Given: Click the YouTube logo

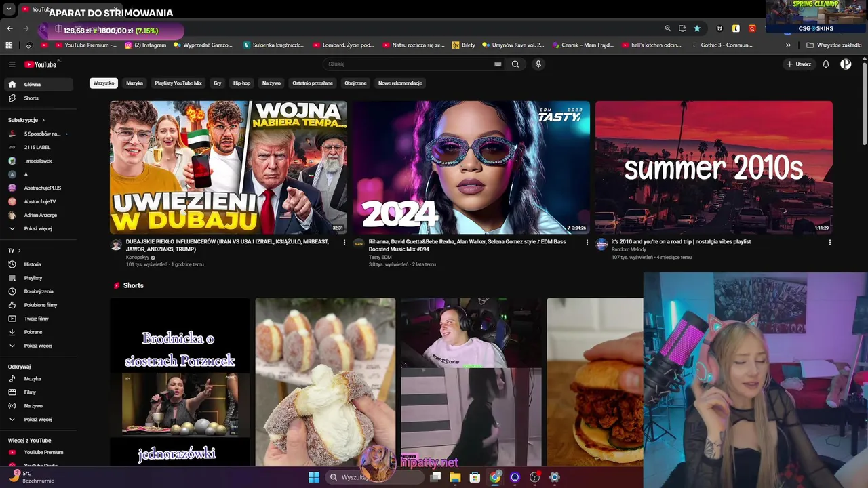Looking at the screenshot, I should 42,64.
